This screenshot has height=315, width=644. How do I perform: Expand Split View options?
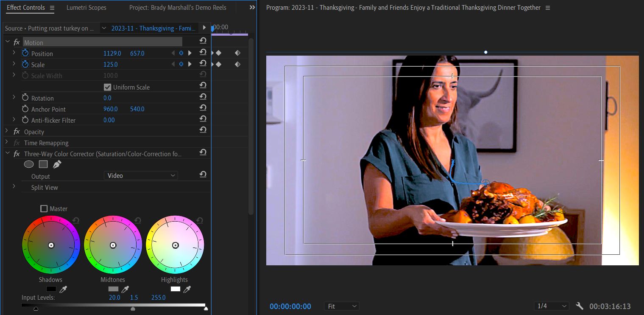pos(14,187)
